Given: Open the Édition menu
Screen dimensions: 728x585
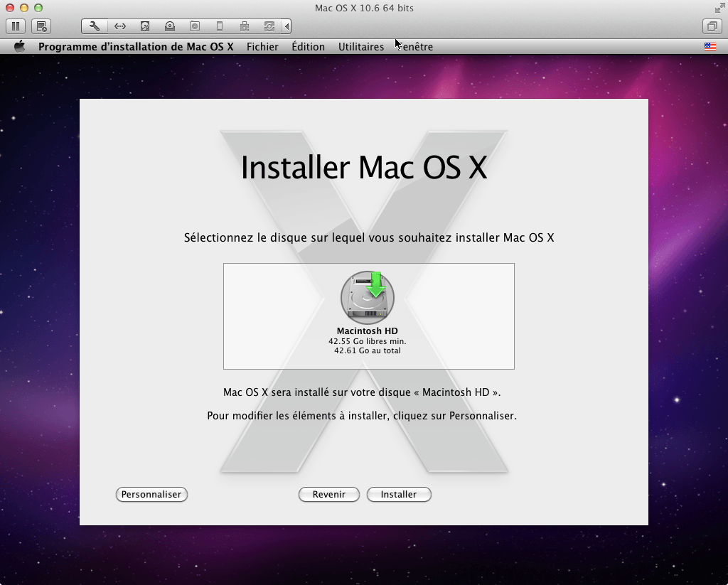Looking at the screenshot, I should (x=308, y=47).
